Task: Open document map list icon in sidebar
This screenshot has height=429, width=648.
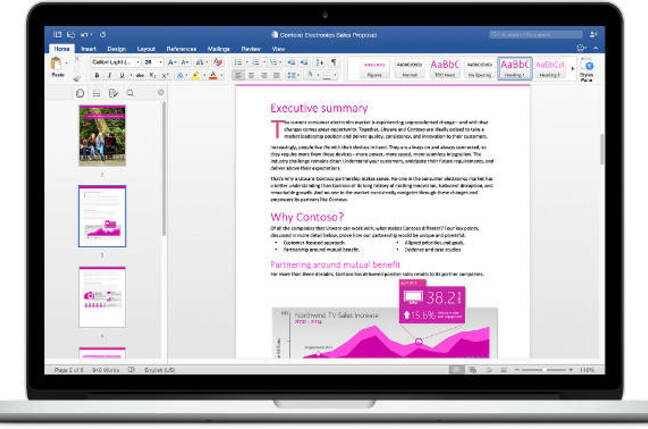Action: point(96,93)
